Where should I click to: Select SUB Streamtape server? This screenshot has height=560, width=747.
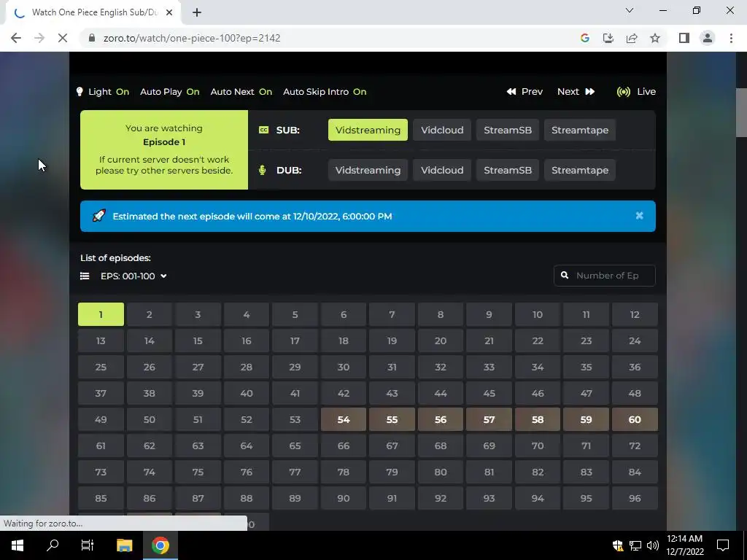pos(580,130)
